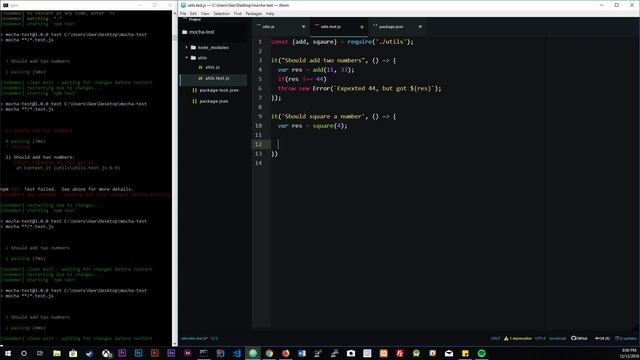This screenshot has width=640, height=360.
Task: Open package.json from the tree view
Action: click(213, 101)
